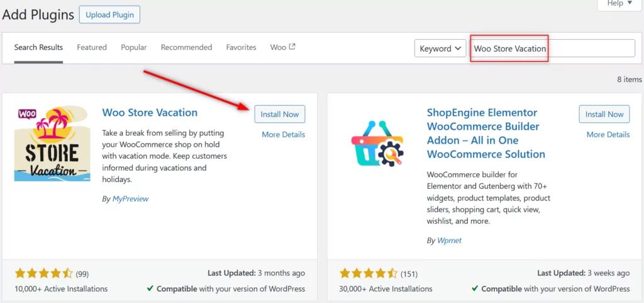
Task: Click the 30,000+ Active Installations text
Action: pyautogui.click(x=386, y=289)
